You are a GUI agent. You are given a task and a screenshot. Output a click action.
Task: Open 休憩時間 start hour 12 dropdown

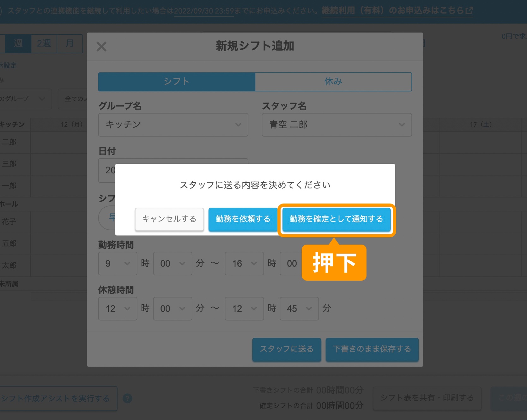tap(118, 308)
